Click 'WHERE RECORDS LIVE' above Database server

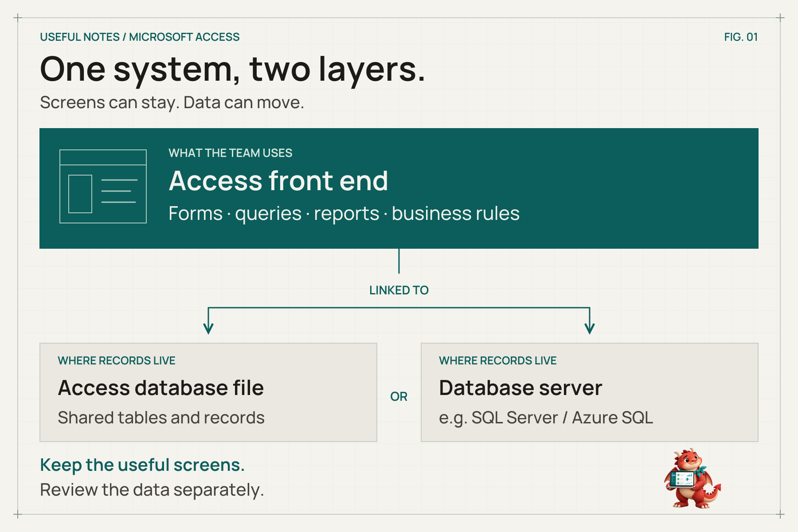pyautogui.click(x=498, y=360)
